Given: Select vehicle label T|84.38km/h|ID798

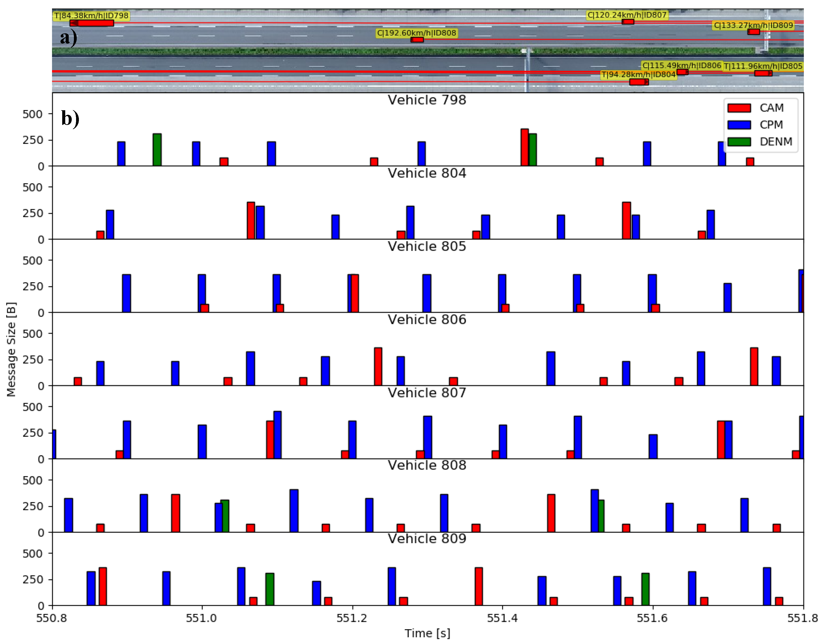Looking at the screenshot, I should coord(91,16).
